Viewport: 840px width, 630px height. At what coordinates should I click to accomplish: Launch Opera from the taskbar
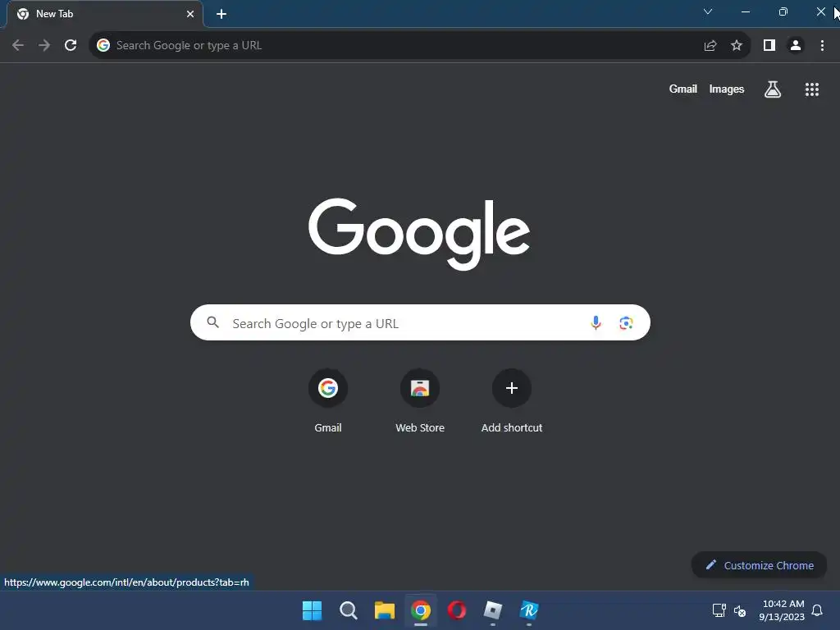click(x=457, y=610)
